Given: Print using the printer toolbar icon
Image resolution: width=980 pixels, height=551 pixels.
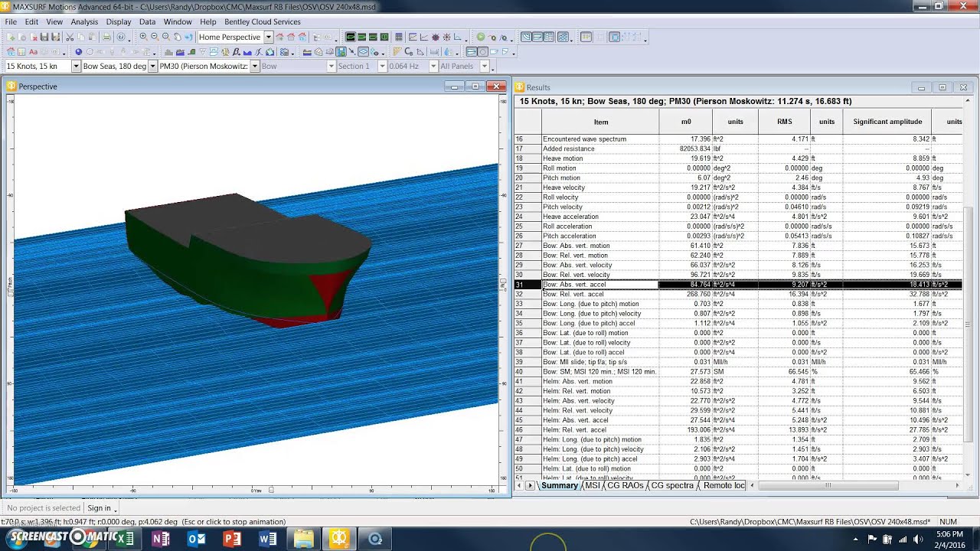Looking at the screenshot, I should [107, 37].
